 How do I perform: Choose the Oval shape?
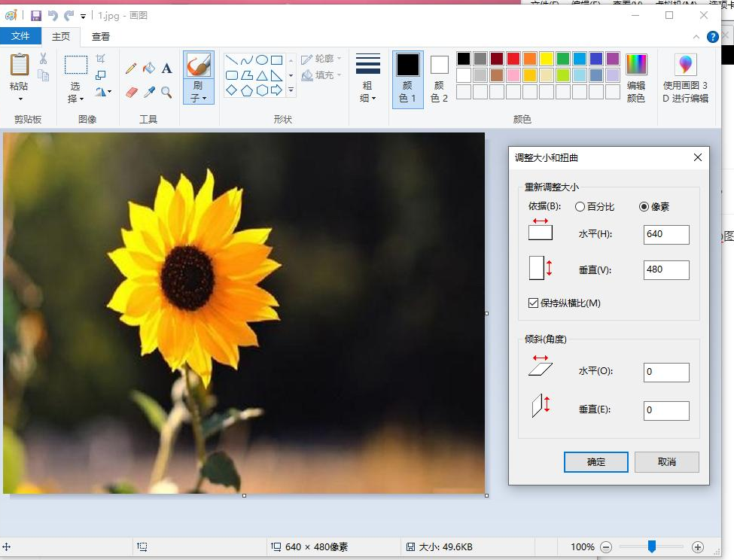tap(262, 60)
